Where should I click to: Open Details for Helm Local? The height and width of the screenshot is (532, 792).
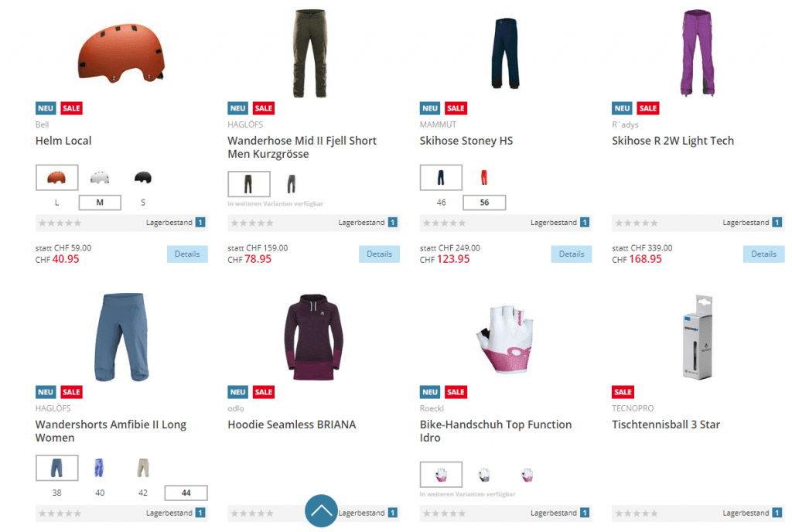(x=187, y=254)
